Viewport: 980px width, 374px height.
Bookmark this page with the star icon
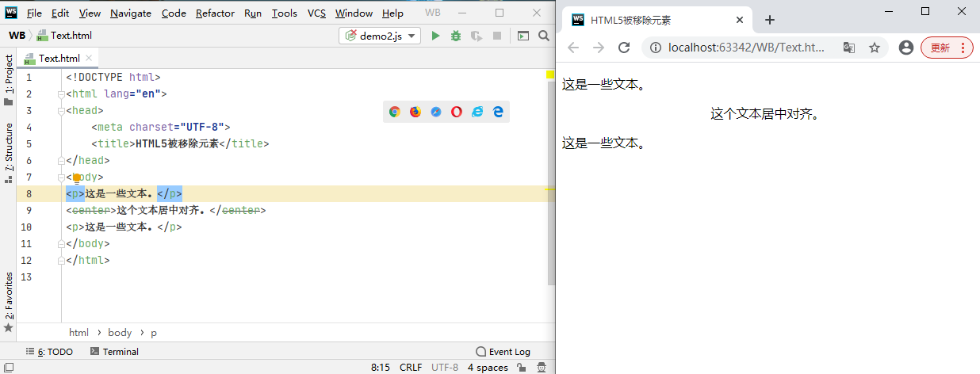(x=875, y=48)
